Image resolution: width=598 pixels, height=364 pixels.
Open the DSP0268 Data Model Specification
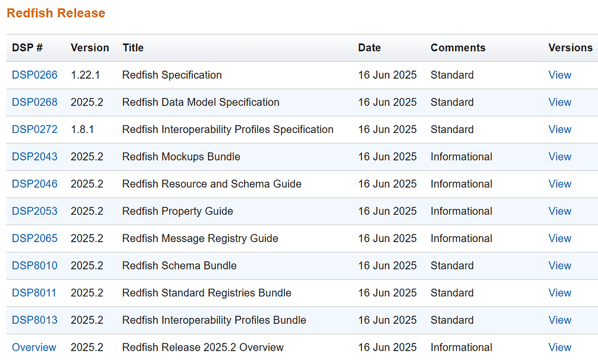tap(34, 102)
